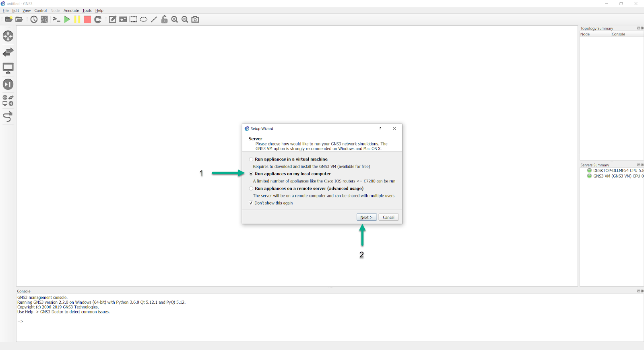This screenshot has width=644, height=350.
Task: Click the Setup Wizard help question mark
Action: [x=380, y=128]
